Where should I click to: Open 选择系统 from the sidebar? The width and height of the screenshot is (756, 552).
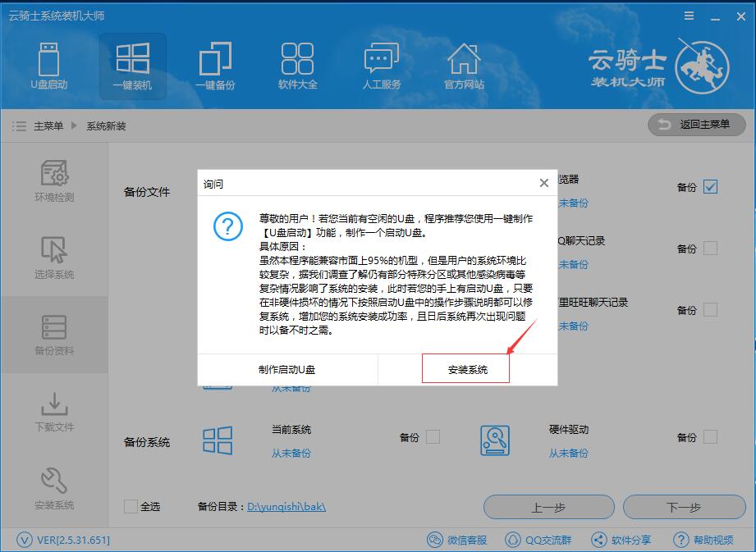coord(54,255)
